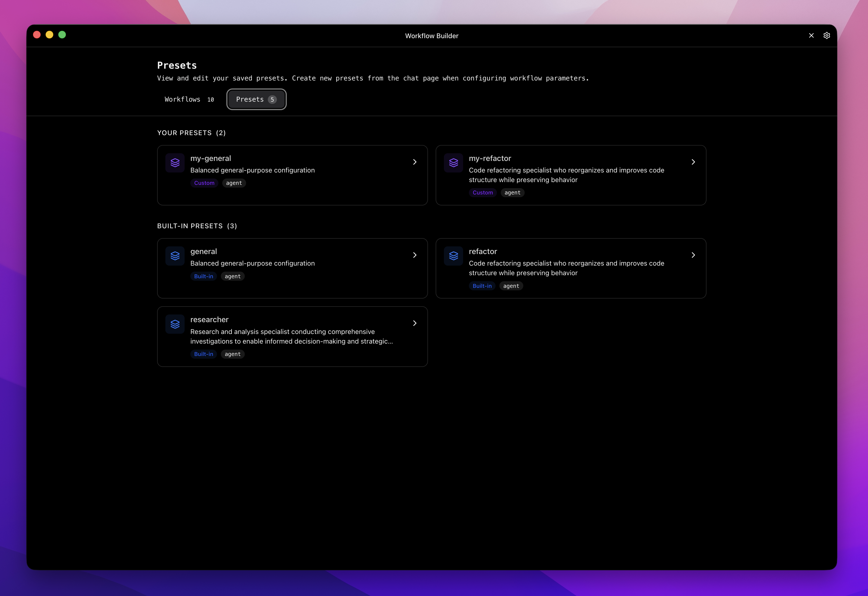Open the refactor preset card
Image resolution: width=868 pixels, height=596 pixels.
click(571, 268)
